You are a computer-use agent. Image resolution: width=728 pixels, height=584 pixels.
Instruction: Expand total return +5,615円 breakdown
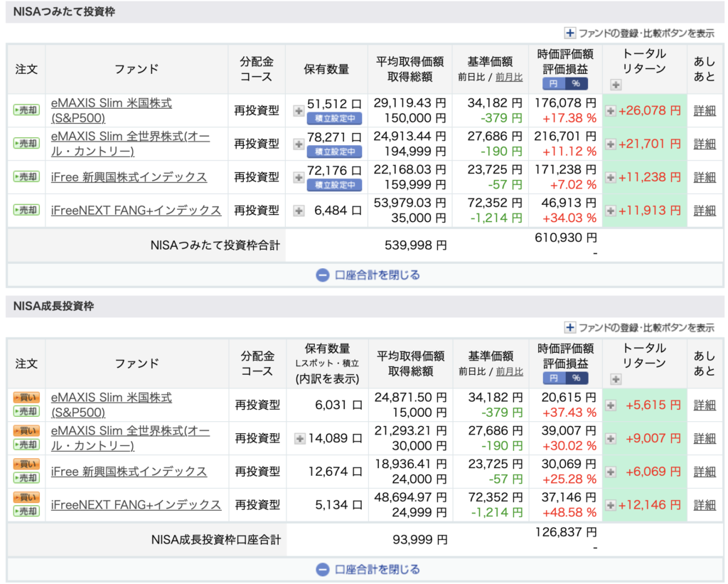click(x=611, y=405)
